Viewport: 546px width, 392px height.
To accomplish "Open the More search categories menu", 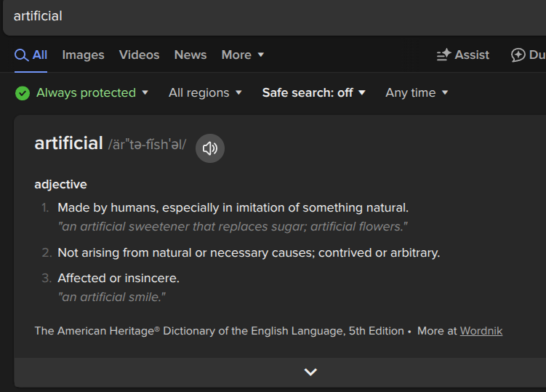I will [243, 55].
